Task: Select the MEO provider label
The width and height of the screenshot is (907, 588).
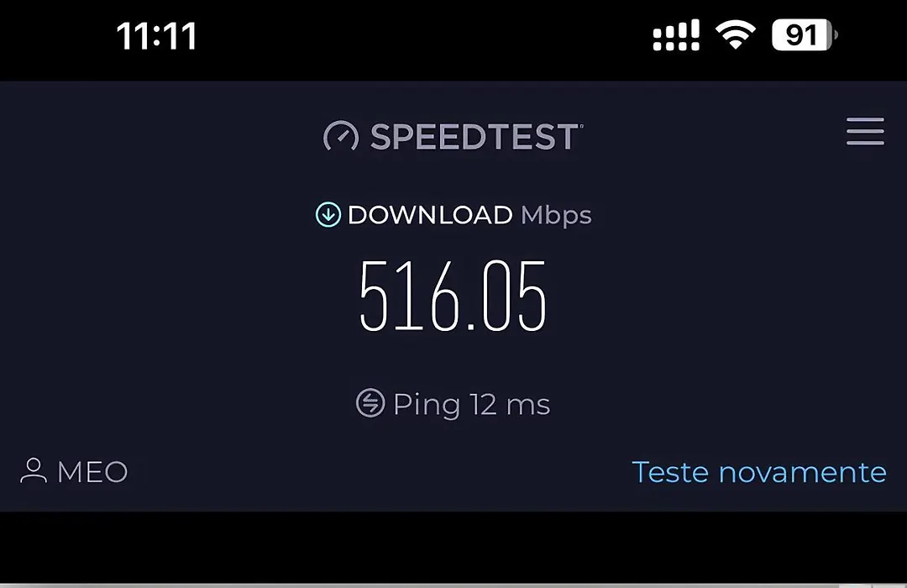Action: [x=92, y=472]
